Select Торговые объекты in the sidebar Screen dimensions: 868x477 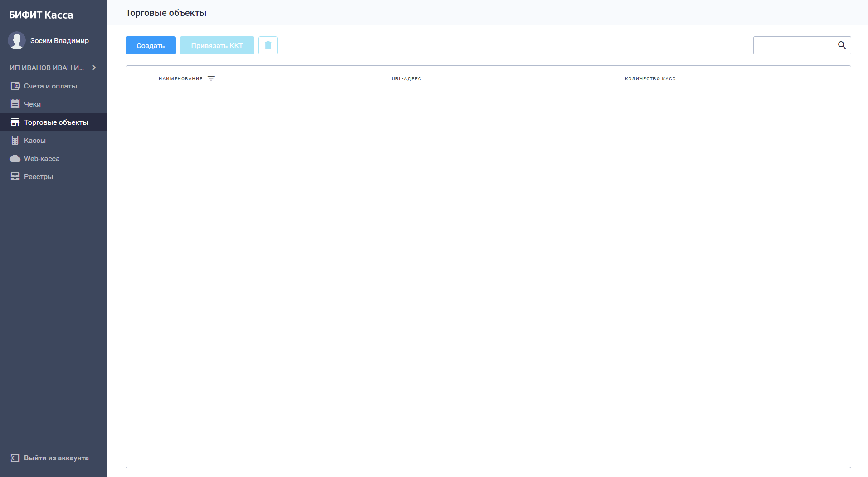coord(54,122)
